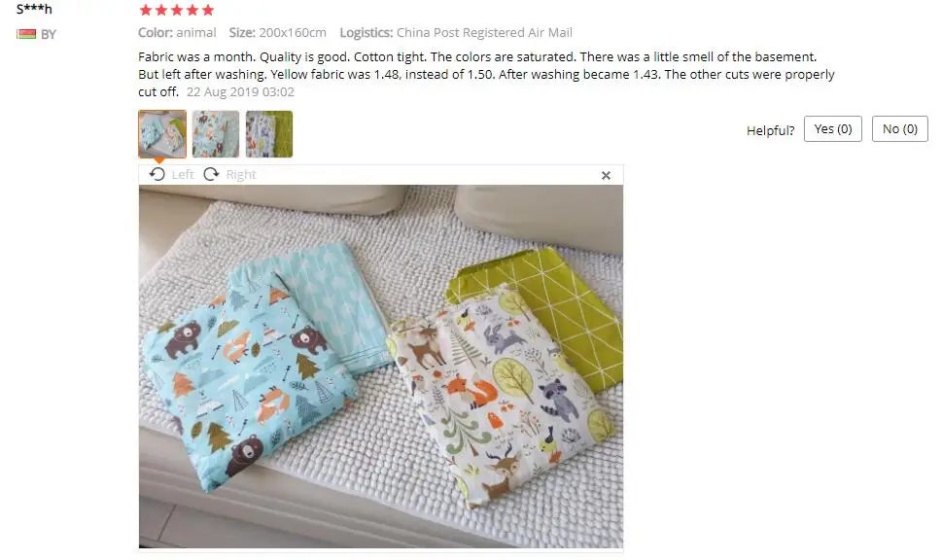Mark review unhelpful with No (0)
The width and height of the screenshot is (942, 560).
point(899,129)
